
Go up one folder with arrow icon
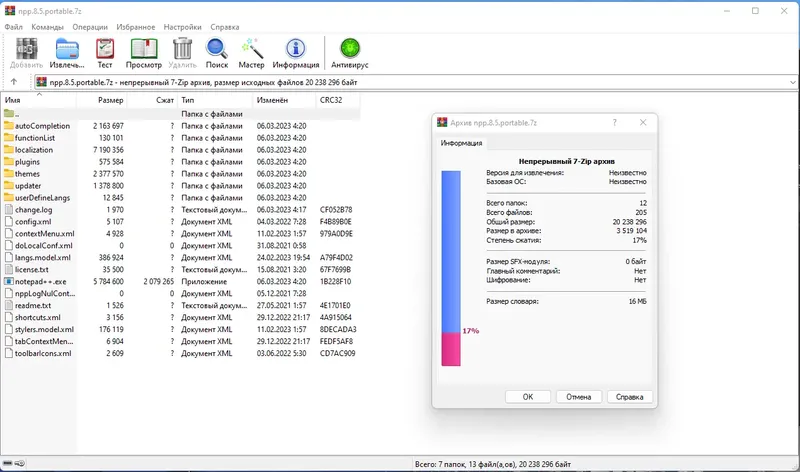pos(14,82)
